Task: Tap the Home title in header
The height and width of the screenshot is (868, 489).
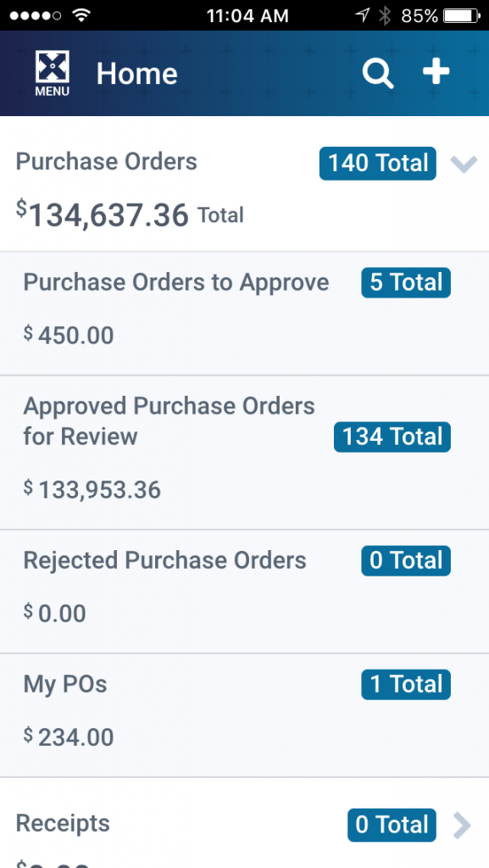Action: (x=136, y=74)
